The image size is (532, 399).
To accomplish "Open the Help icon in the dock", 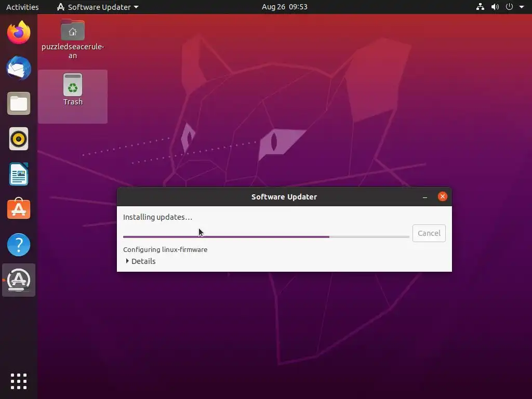I will coord(19,245).
